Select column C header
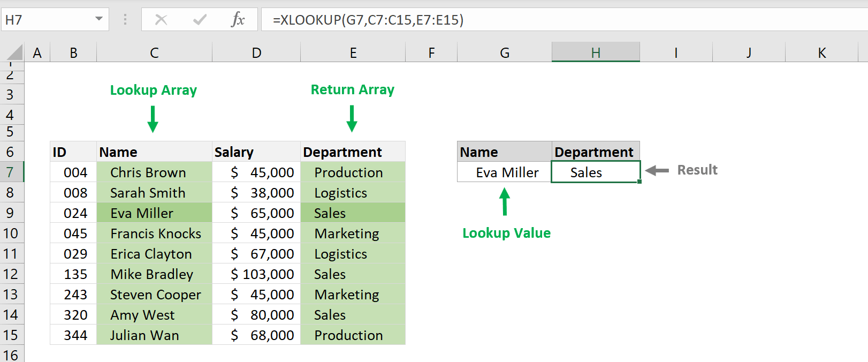This screenshot has width=868, height=362. click(x=154, y=52)
